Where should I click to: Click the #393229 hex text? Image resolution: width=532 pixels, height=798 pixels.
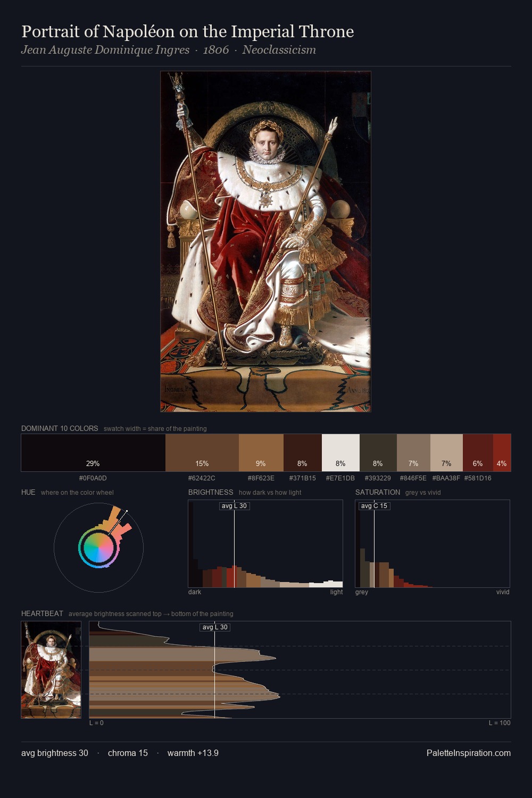(x=378, y=478)
